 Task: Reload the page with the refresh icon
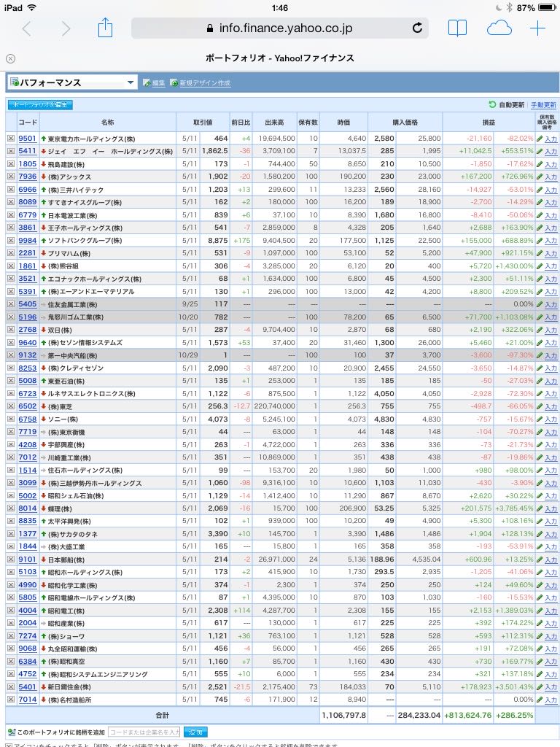417,28
